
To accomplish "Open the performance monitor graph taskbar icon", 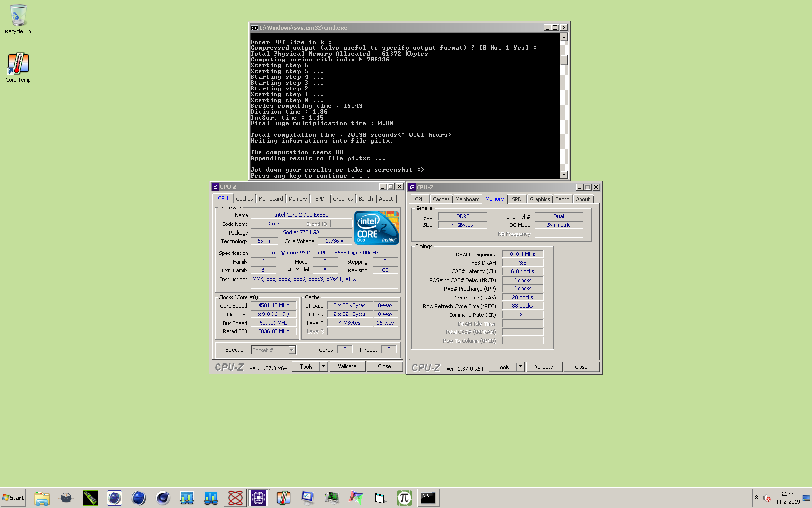I will 332,498.
